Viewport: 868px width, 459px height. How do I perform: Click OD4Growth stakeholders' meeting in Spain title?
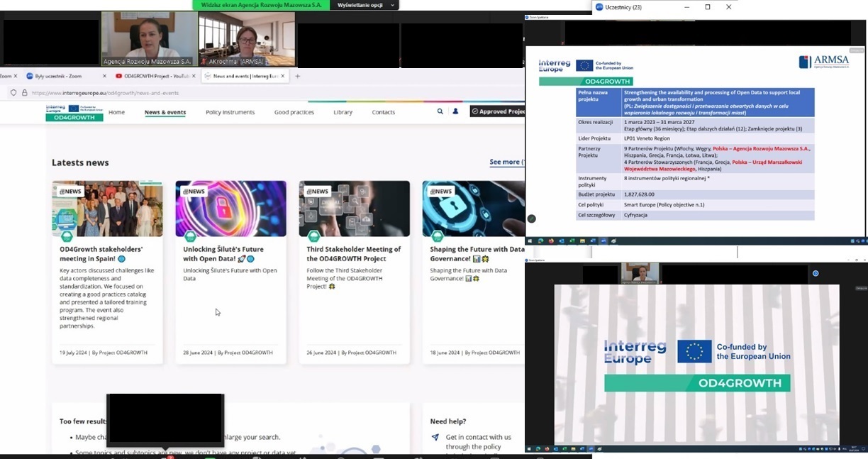[x=101, y=253]
